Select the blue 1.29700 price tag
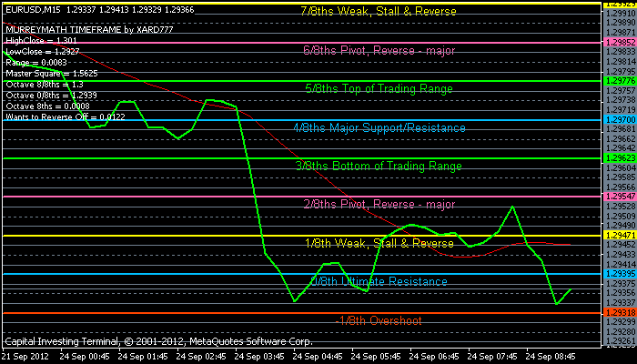The height and width of the screenshot is (364, 637). (x=618, y=119)
